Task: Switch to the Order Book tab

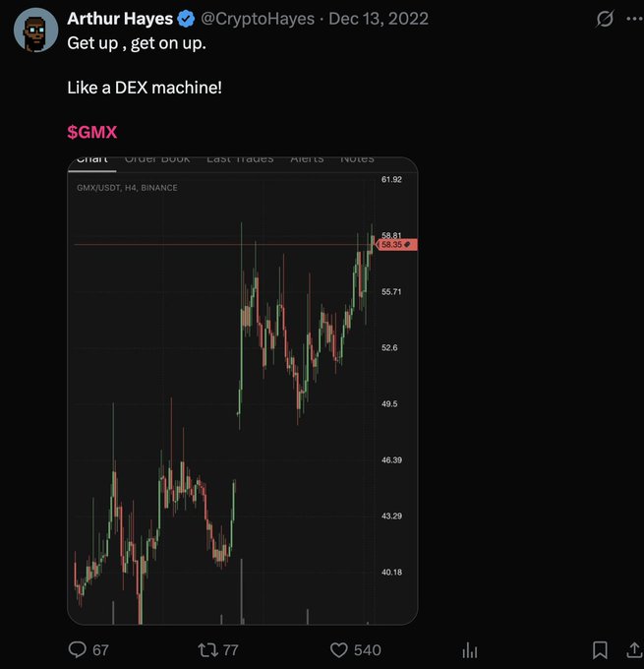Action: [x=157, y=159]
